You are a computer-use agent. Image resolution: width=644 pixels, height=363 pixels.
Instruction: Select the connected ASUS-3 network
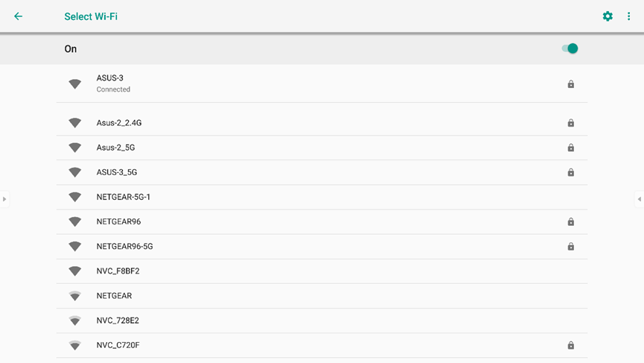point(322,83)
